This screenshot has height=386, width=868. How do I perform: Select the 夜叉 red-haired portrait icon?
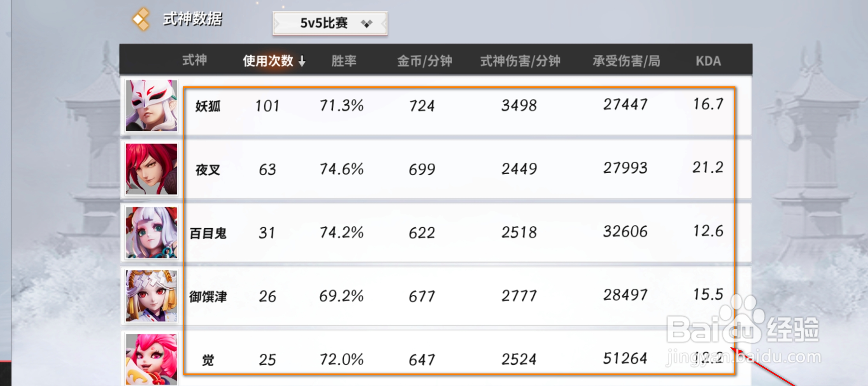click(151, 169)
